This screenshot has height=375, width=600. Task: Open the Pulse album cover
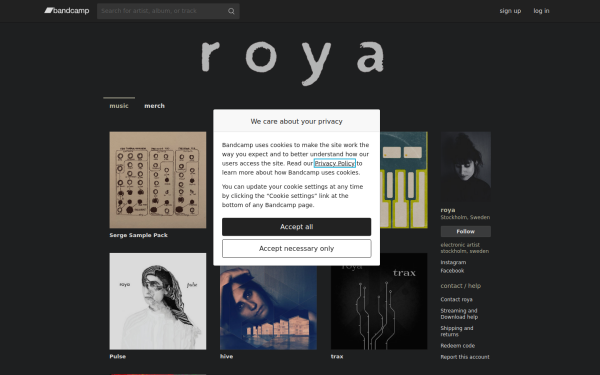coord(158,301)
